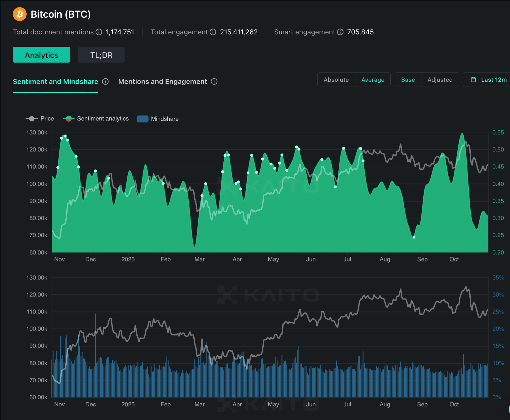Click the Smart engagement label
Screen dimensions: 510x420
[305, 32]
